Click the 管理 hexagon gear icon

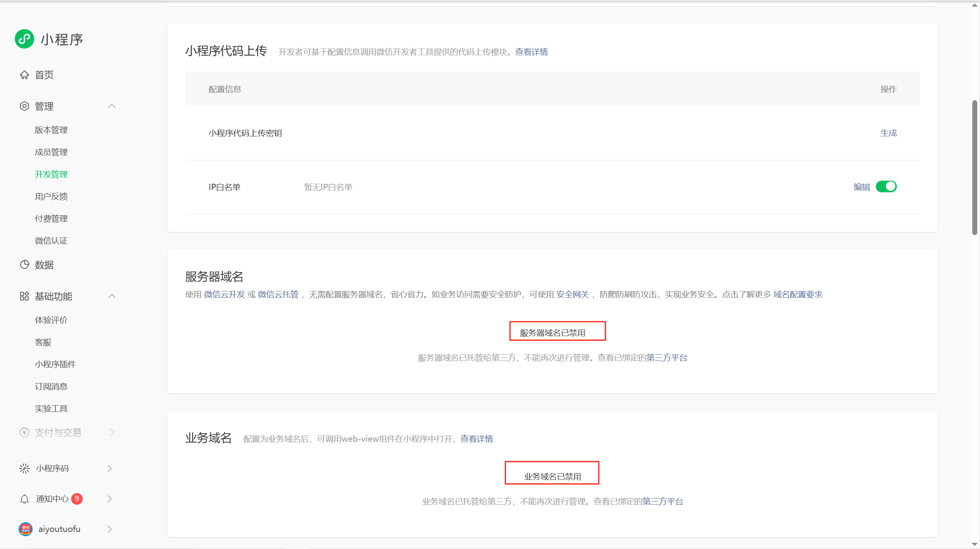24,106
